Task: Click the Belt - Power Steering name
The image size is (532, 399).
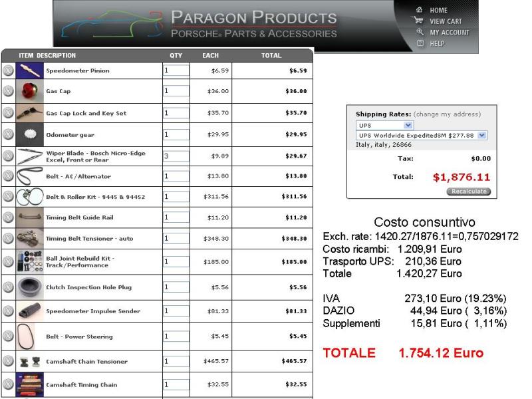Action: pyautogui.click(x=79, y=336)
